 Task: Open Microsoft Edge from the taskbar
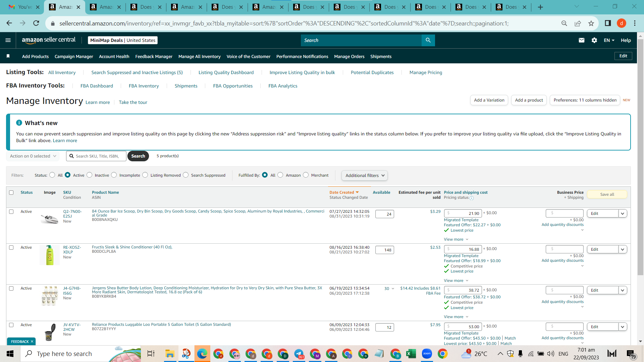(x=202, y=354)
